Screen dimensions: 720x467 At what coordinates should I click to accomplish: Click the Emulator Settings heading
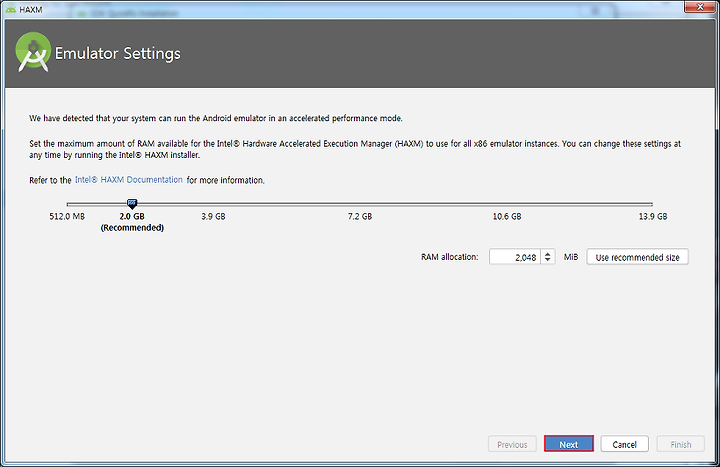pos(118,53)
